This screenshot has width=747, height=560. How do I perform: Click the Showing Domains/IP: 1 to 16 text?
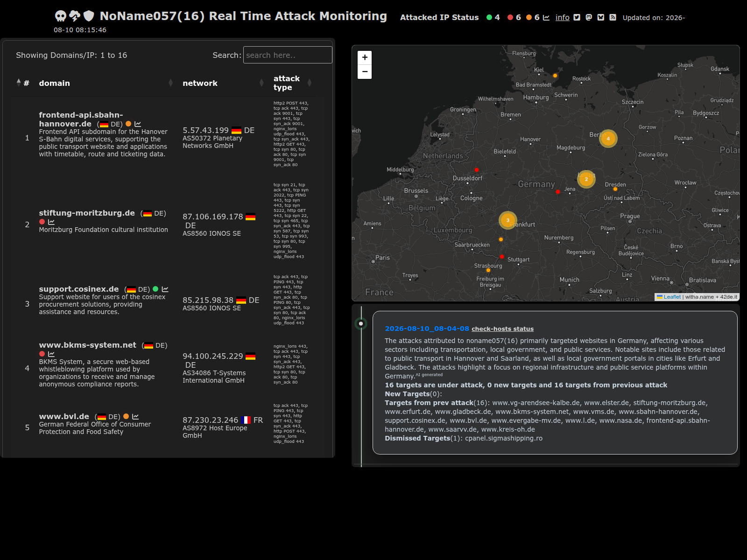pos(71,55)
